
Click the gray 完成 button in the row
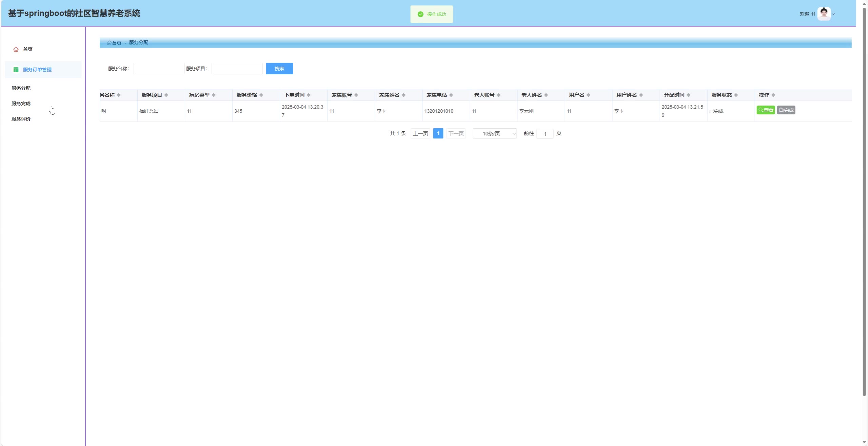[786, 110]
